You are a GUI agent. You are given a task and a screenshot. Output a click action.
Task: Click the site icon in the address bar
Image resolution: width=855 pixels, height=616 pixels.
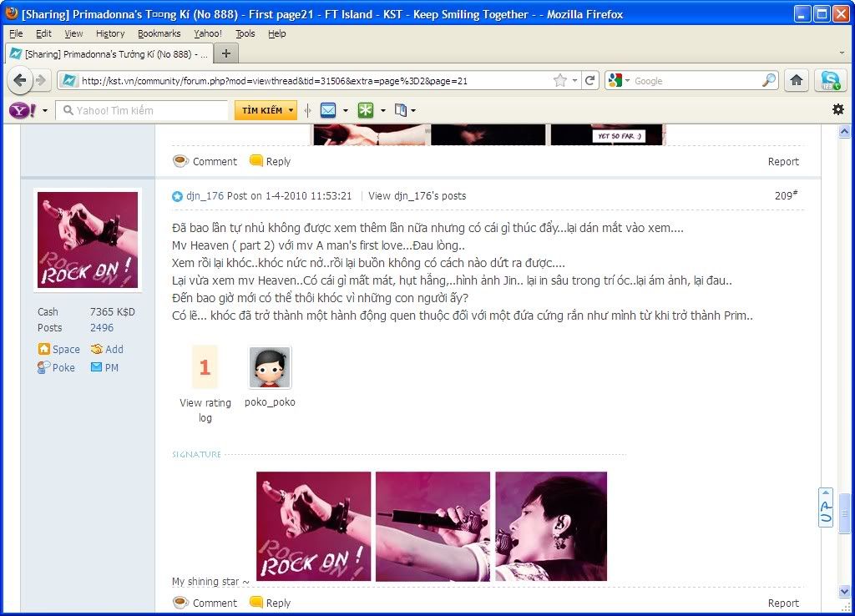(69, 81)
